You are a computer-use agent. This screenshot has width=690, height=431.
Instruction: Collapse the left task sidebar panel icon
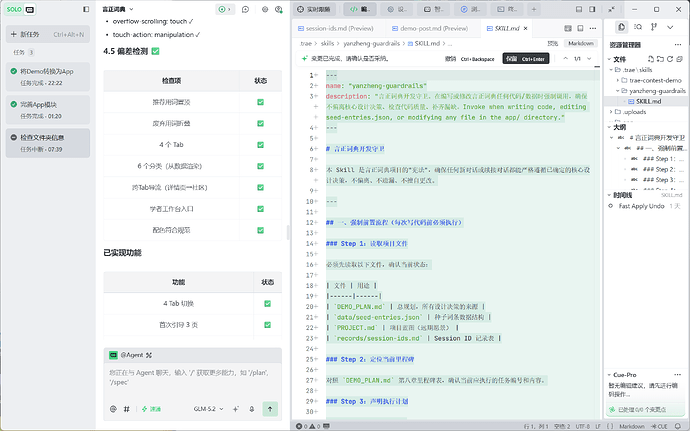coord(86,9)
